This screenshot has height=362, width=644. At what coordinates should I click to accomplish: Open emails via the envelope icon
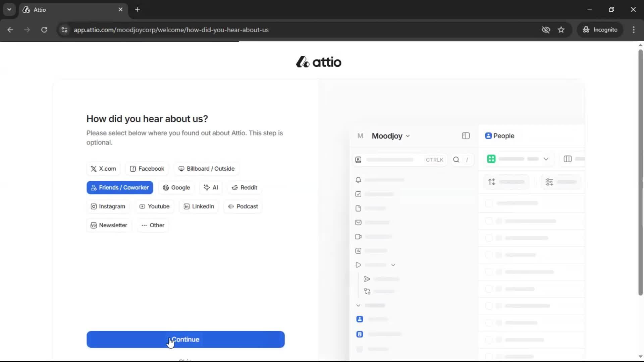click(x=358, y=222)
